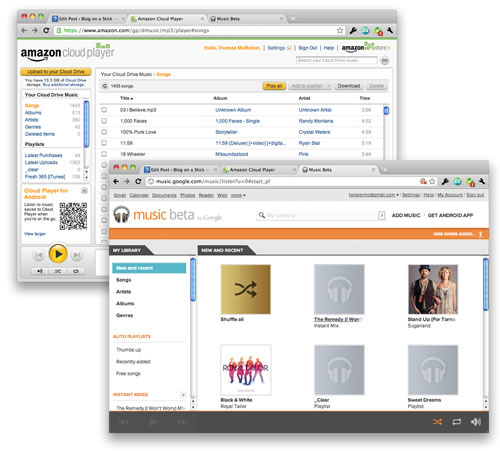Check box for 18 Wheeler song
The image size is (500, 451).
click(104, 154)
